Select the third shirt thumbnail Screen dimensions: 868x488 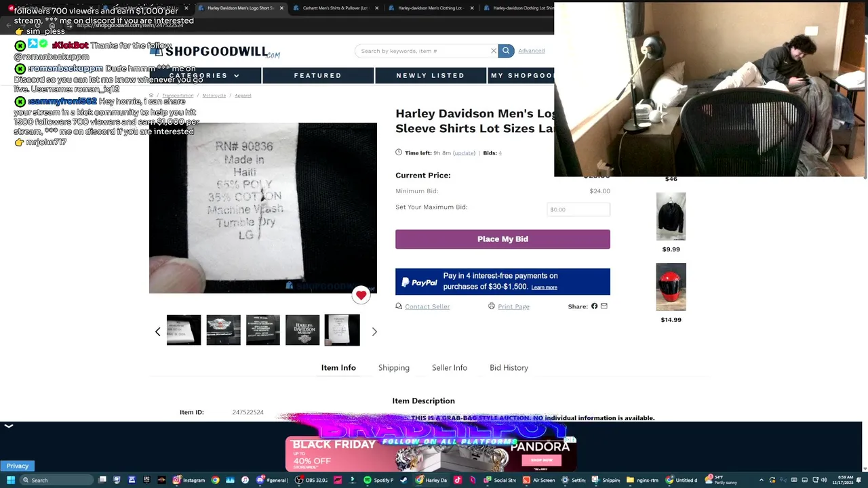click(262, 330)
